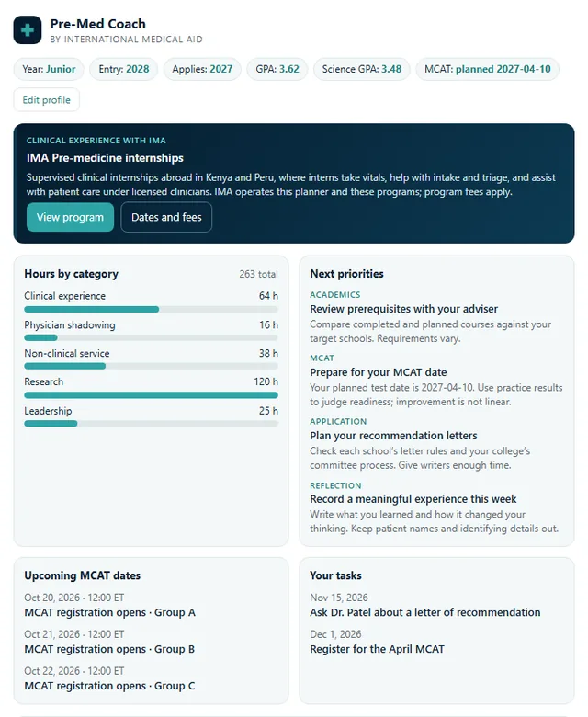Click the Applies: 2027 chip
The height and width of the screenshot is (717, 588).
(202, 69)
